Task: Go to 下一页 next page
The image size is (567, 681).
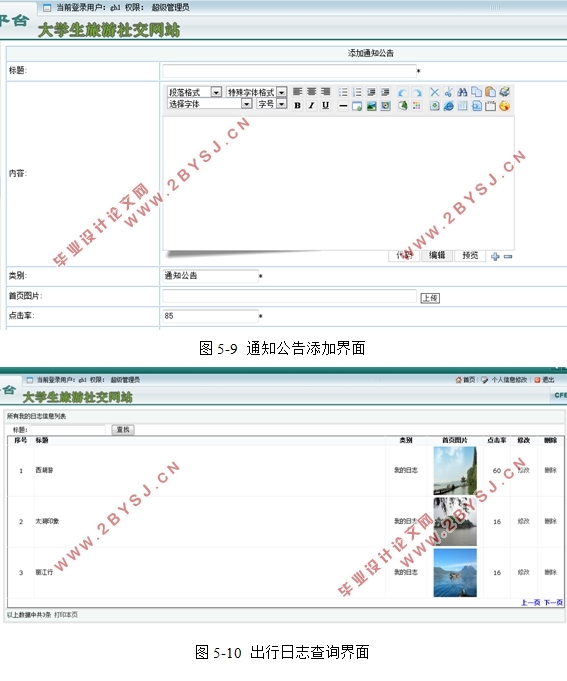Action: tap(554, 602)
